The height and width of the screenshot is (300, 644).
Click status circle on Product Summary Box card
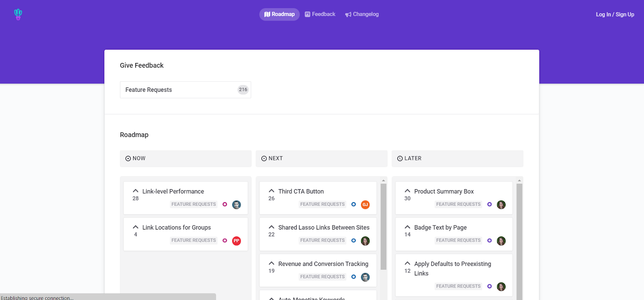coord(489,205)
